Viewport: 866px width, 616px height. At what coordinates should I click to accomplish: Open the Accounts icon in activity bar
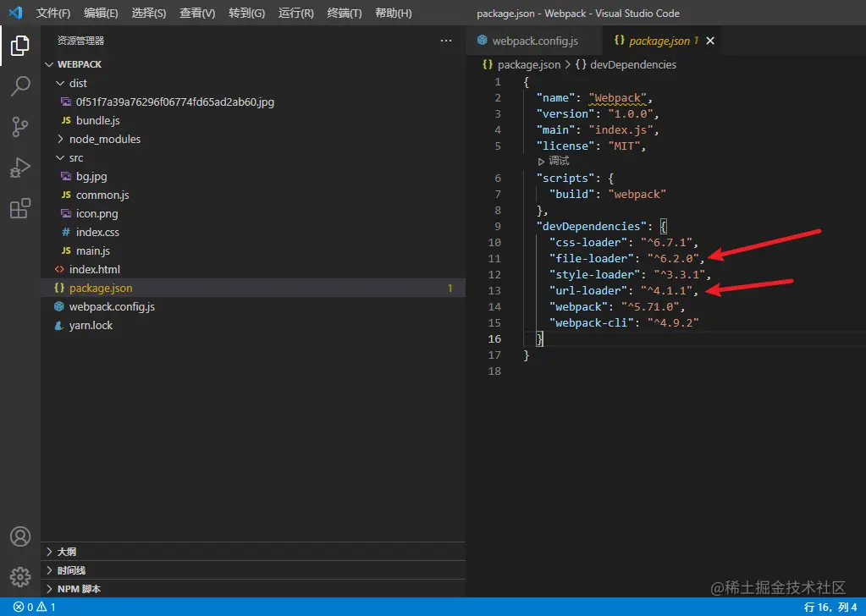click(x=19, y=536)
